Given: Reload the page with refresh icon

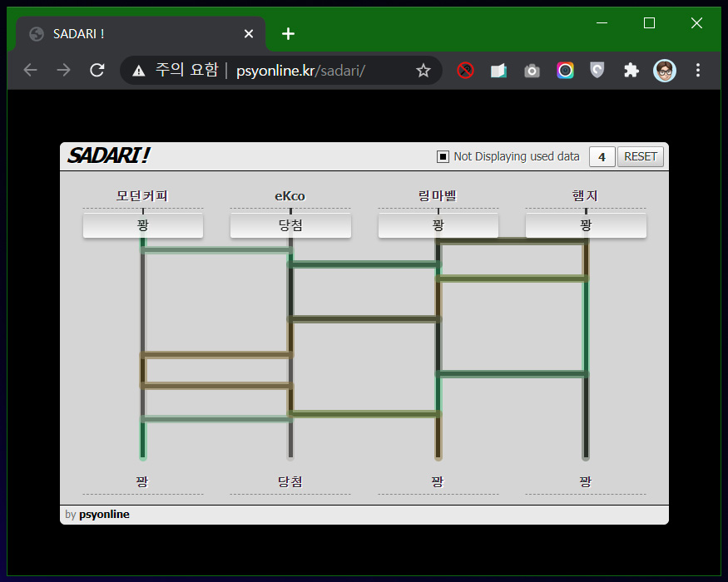Looking at the screenshot, I should (x=97, y=70).
